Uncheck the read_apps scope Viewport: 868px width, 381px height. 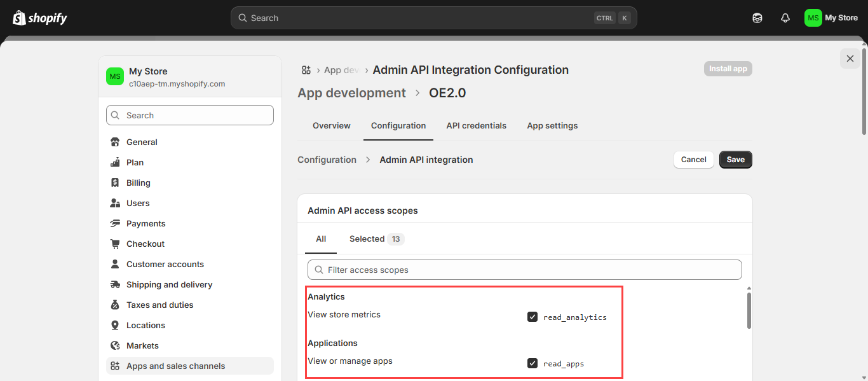(x=532, y=363)
